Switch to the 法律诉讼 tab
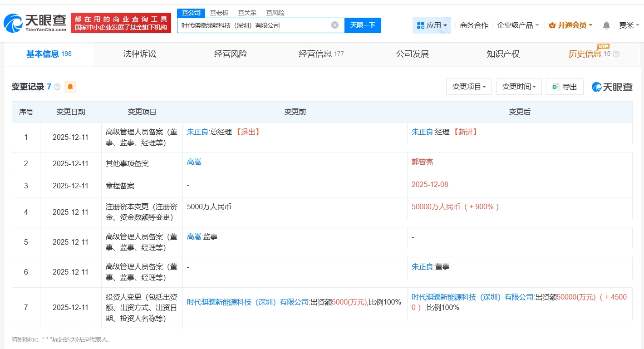This screenshot has width=644, height=349. (x=140, y=54)
